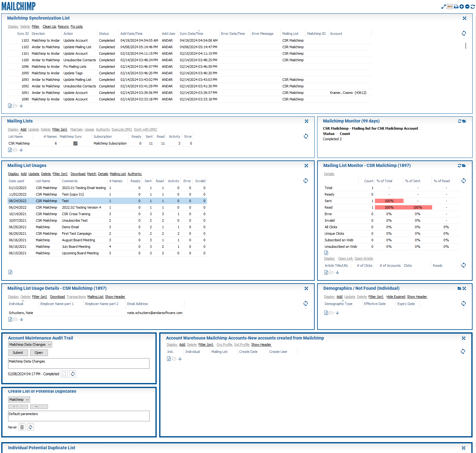The image size is (476, 453).
Task: Refresh the Mailing List Usages table
Action: [x=306, y=181]
